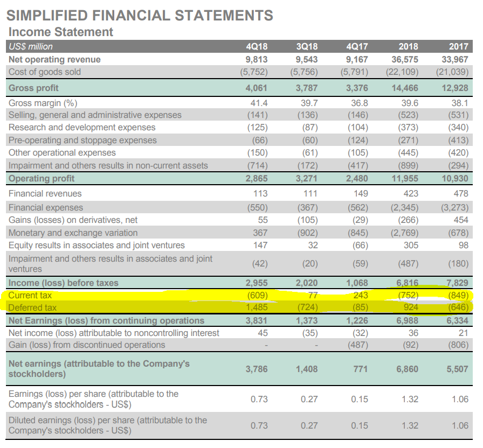Click the 'US$ million' header cell
The height and width of the screenshot is (448, 483).
pyautogui.click(x=31, y=46)
